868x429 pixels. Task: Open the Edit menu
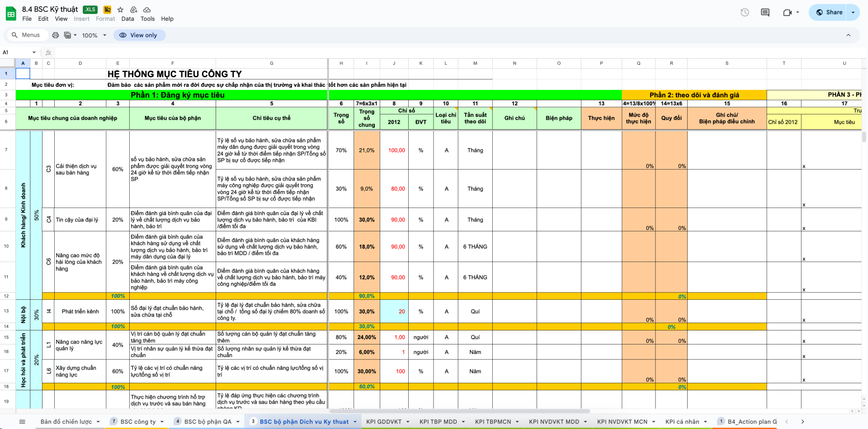[x=43, y=19]
